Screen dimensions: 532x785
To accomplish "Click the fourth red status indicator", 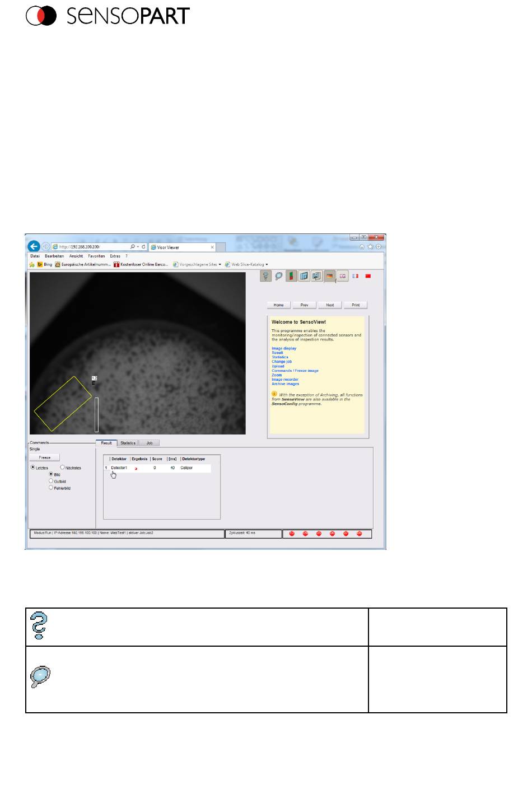I will [332, 534].
